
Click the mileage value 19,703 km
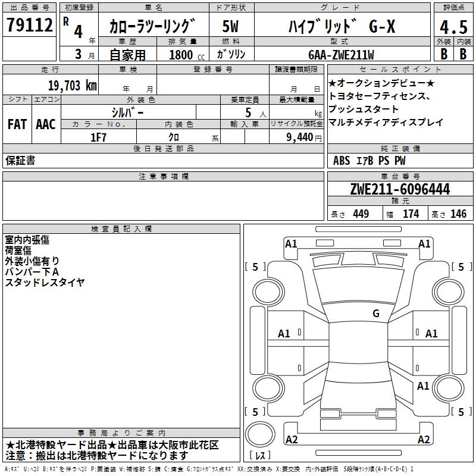click(73, 85)
